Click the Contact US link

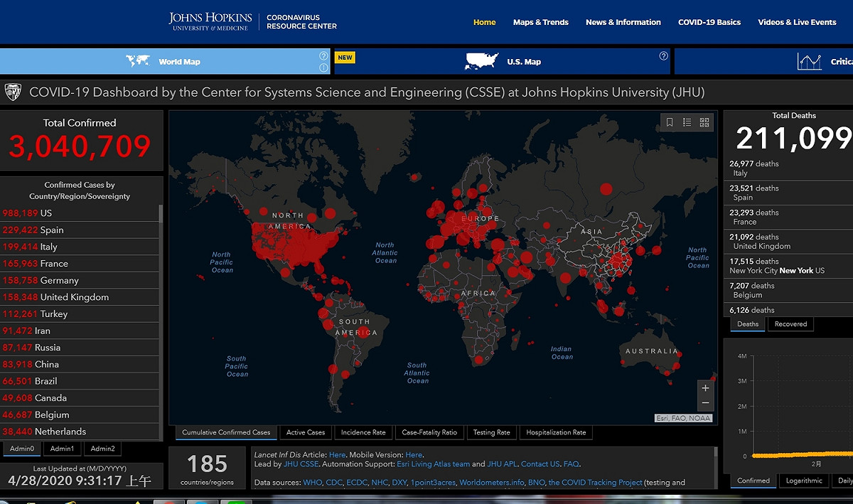coord(540,464)
